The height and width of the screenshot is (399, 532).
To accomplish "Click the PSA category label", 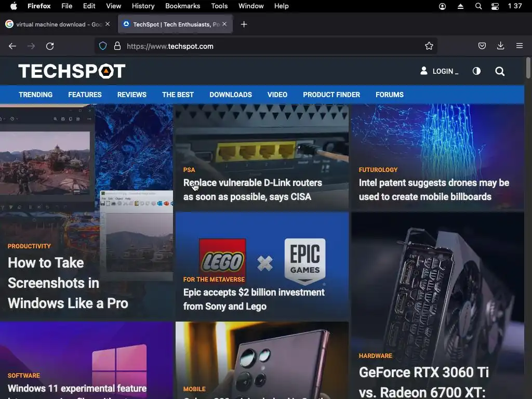I will click(x=189, y=170).
